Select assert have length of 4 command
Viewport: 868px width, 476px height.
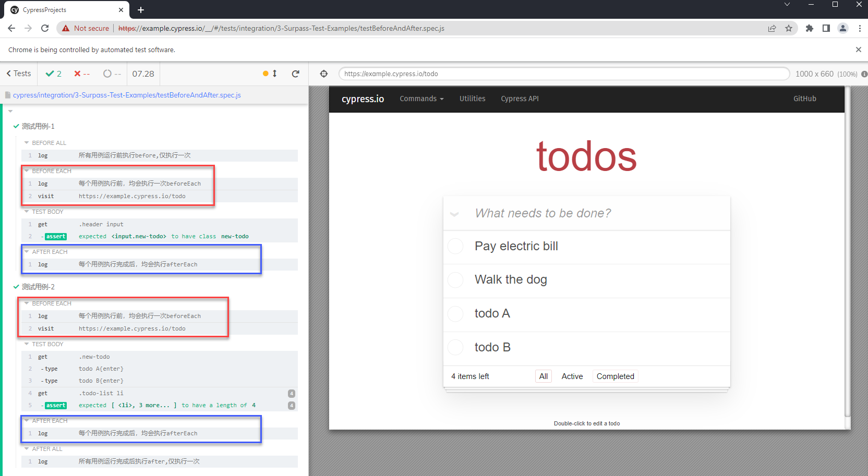pyautogui.click(x=160, y=405)
